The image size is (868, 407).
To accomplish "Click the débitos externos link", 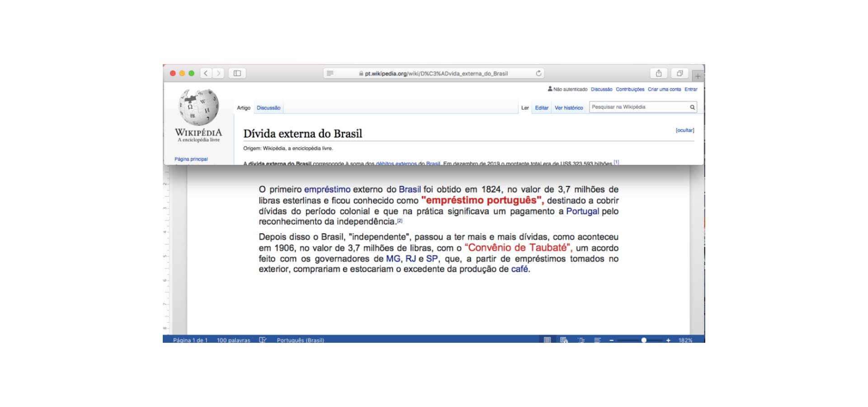I will tap(396, 163).
